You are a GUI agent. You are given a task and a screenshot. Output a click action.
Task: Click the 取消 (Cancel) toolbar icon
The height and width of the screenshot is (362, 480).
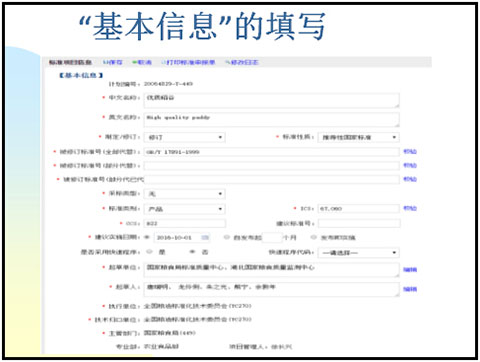pyautogui.click(x=142, y=62)
